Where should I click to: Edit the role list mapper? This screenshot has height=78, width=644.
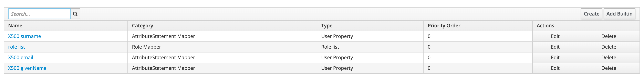click(555, 47)
